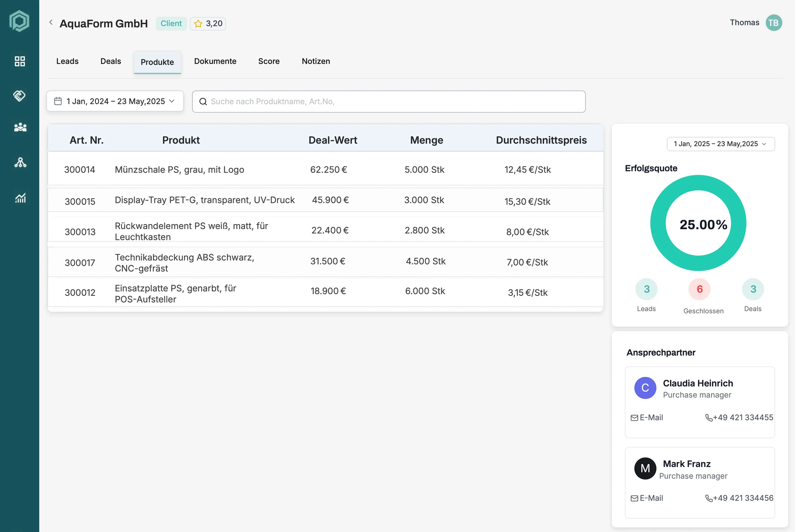This screenshot has width=795, height=532.
Task: Click the red Geschlossen count circle
Action: [x=699, y=289]
